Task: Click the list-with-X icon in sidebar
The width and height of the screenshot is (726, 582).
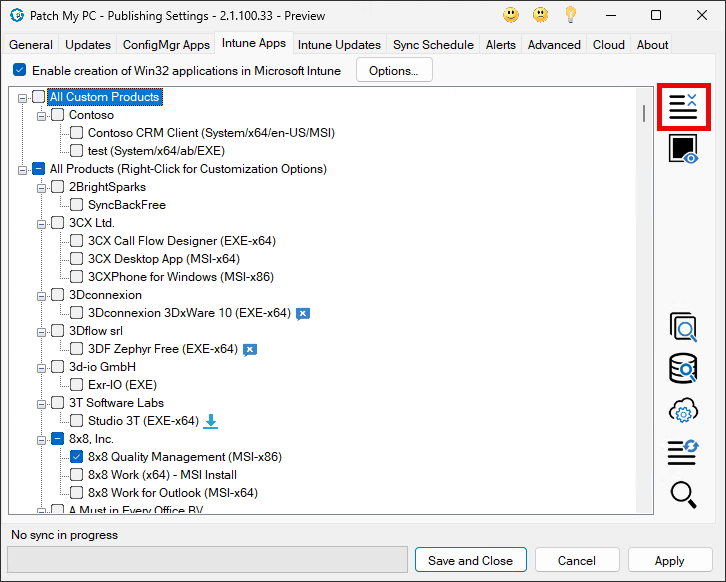Action: pos(683,106)
